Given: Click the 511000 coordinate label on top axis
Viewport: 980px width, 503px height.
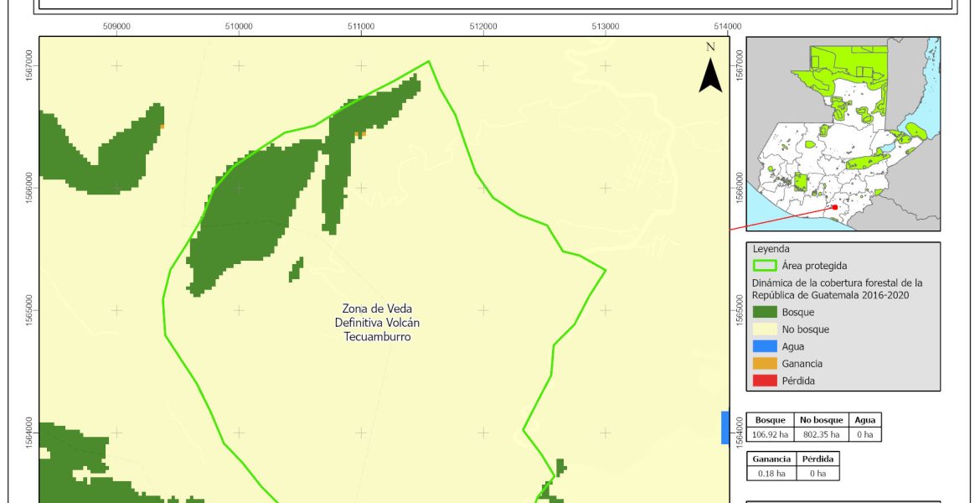Looking at the screenshot, I should pyautogui.click(x=361, y=26).
